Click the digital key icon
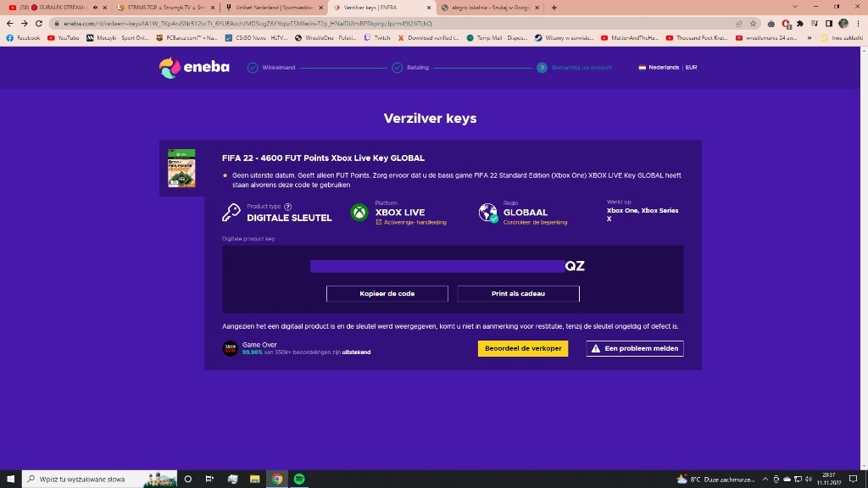 231,213
